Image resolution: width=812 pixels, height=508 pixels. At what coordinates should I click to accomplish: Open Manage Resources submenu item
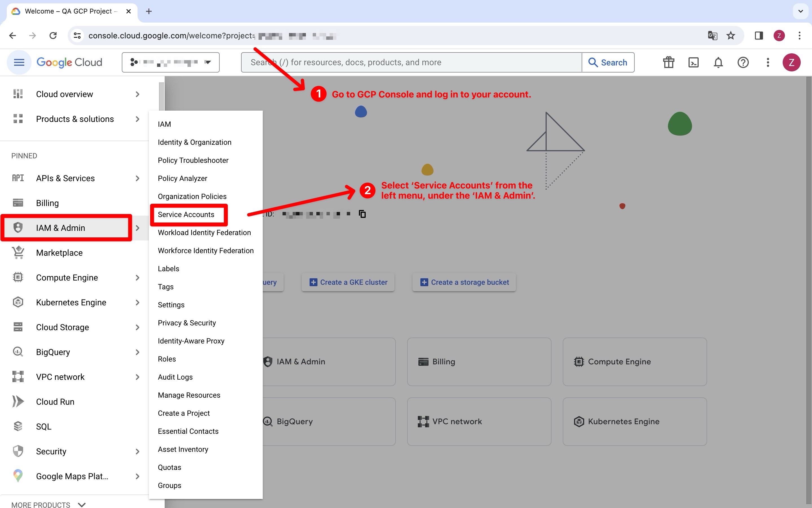189,395
